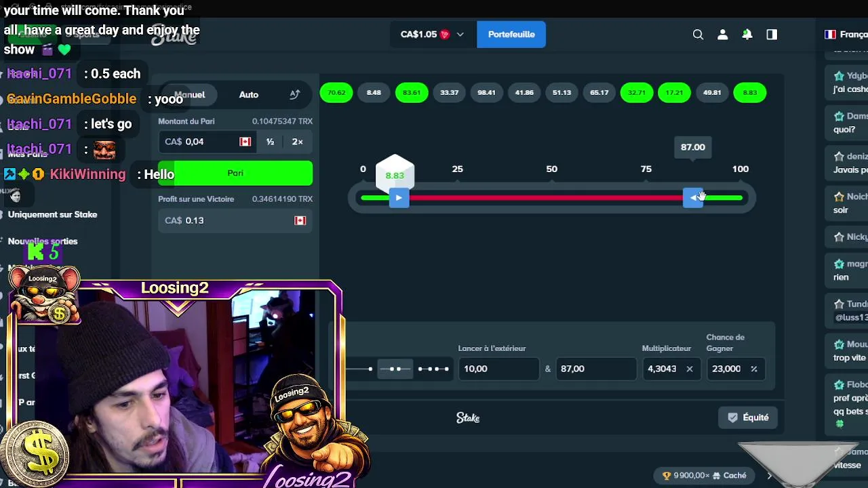868x488 pixels.
Task: Click the percent icon in win chance
Action: click(x=753, y=369)
